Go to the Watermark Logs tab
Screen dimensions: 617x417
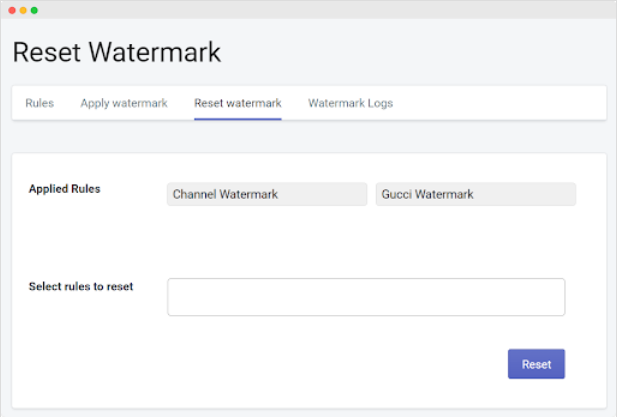coord(350,103)
